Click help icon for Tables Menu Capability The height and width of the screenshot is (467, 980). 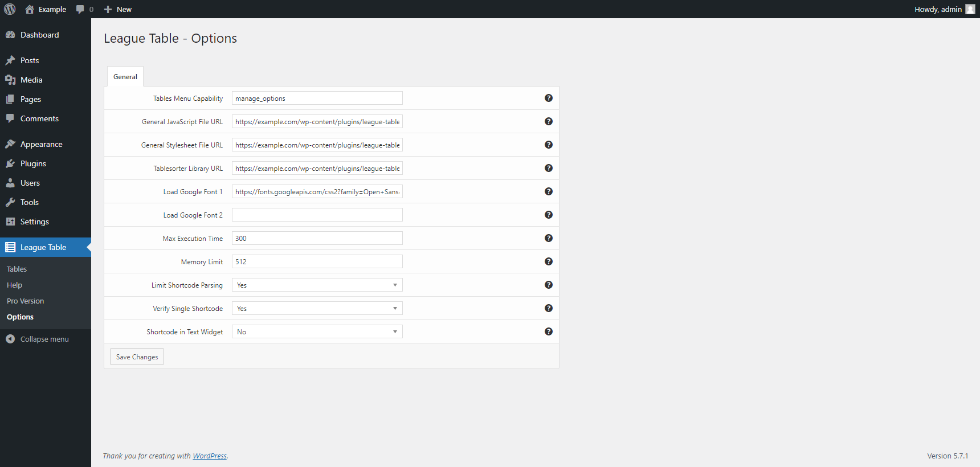point(549,98)
